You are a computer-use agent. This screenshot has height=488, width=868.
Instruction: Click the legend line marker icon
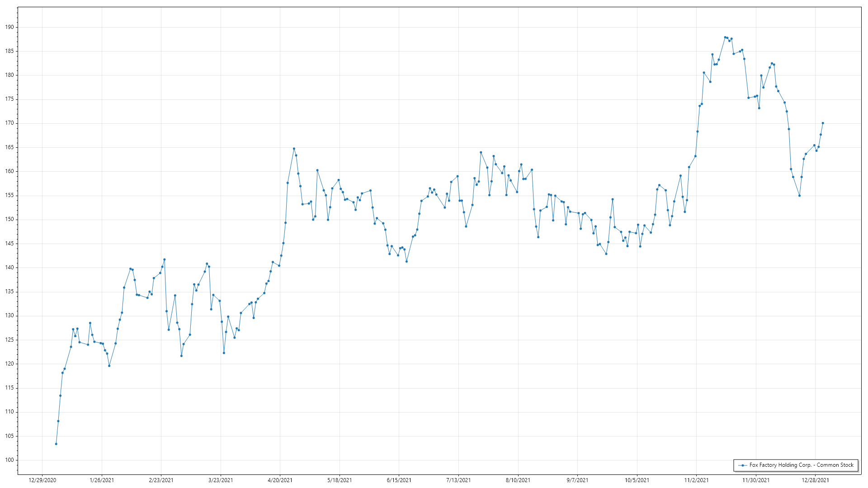point(742,465)
